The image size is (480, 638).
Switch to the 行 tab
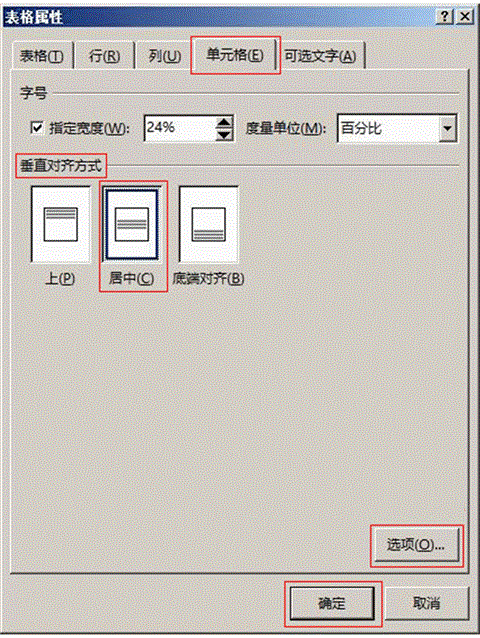[x=105, y=56]
